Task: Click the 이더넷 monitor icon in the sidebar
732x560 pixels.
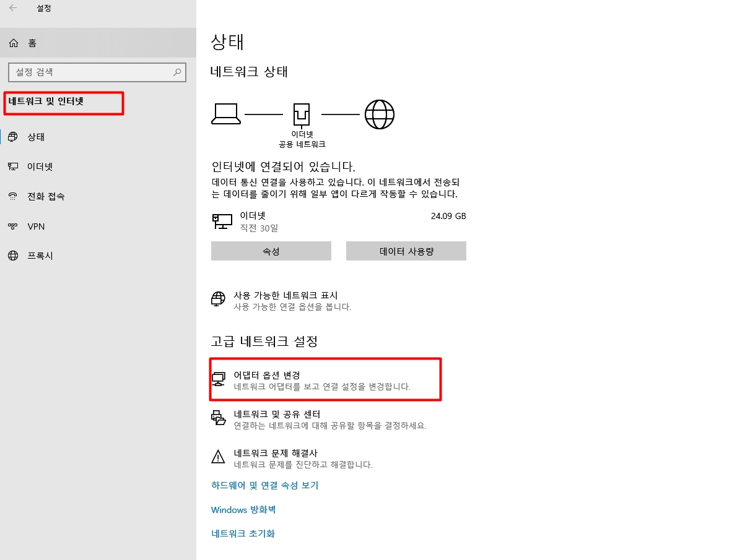Action: tap(13, 166)
